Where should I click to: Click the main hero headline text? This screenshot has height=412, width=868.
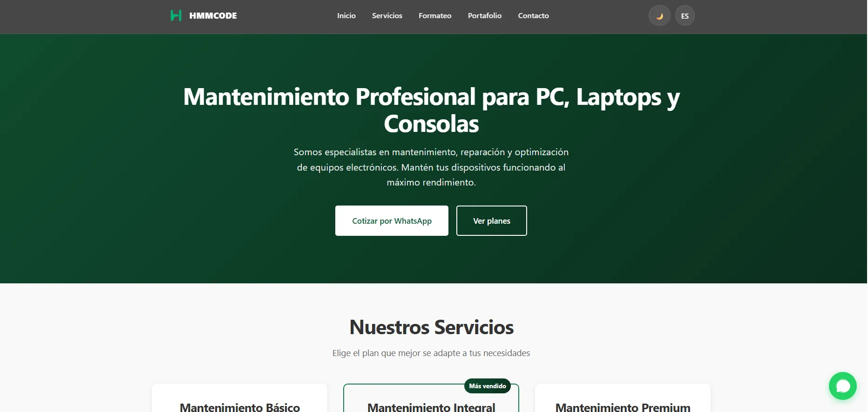[x=431, y=110]
